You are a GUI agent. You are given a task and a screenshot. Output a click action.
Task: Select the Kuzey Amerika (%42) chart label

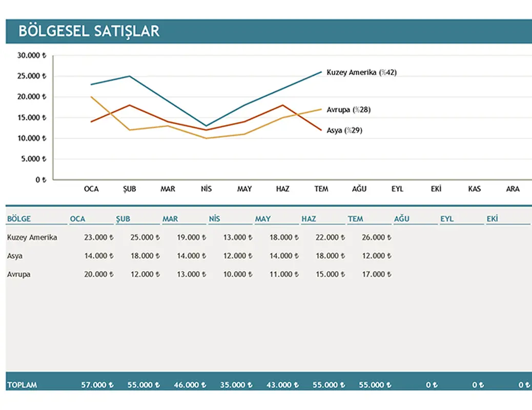(361, 73)
